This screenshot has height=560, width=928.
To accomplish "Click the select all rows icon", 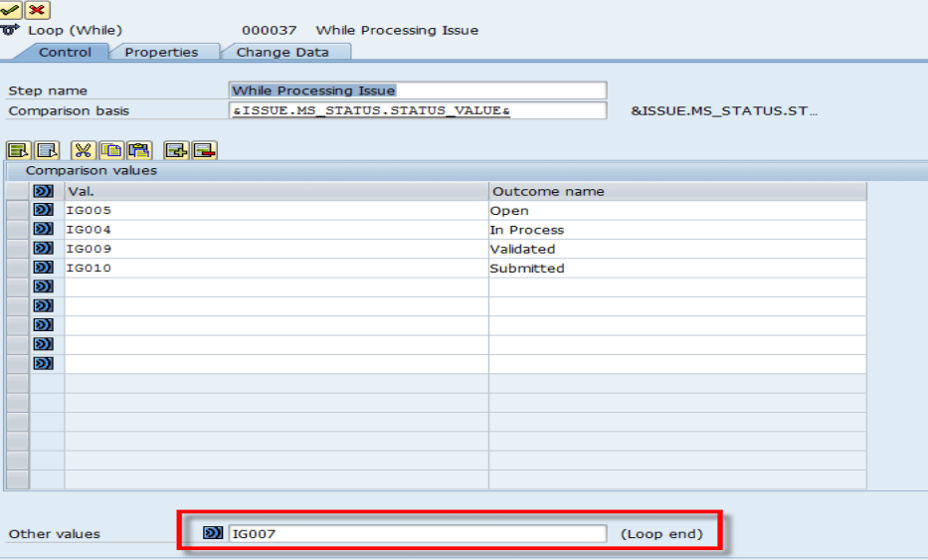I will [x=18, y=150].
